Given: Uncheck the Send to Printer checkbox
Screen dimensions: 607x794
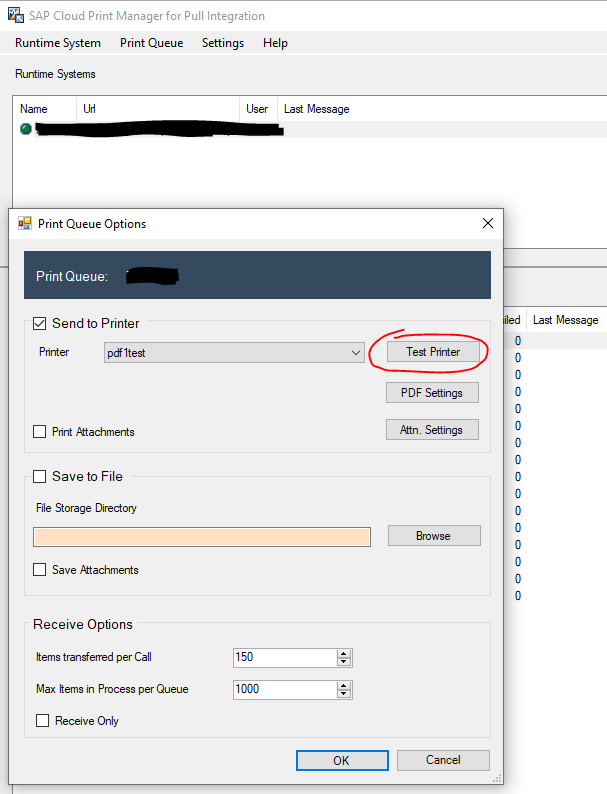Looking at the screenshot, I should [x=39, y=324].
